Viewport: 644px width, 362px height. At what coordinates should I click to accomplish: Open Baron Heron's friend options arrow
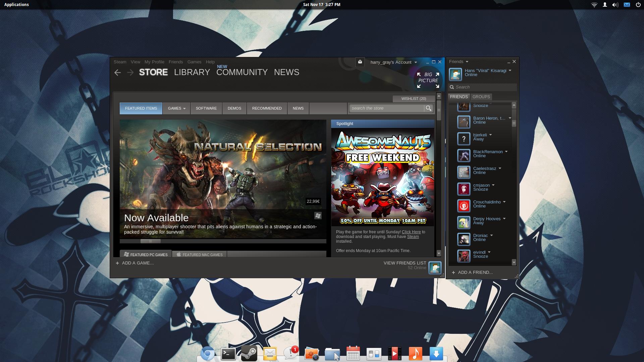[x=510, y=118]
